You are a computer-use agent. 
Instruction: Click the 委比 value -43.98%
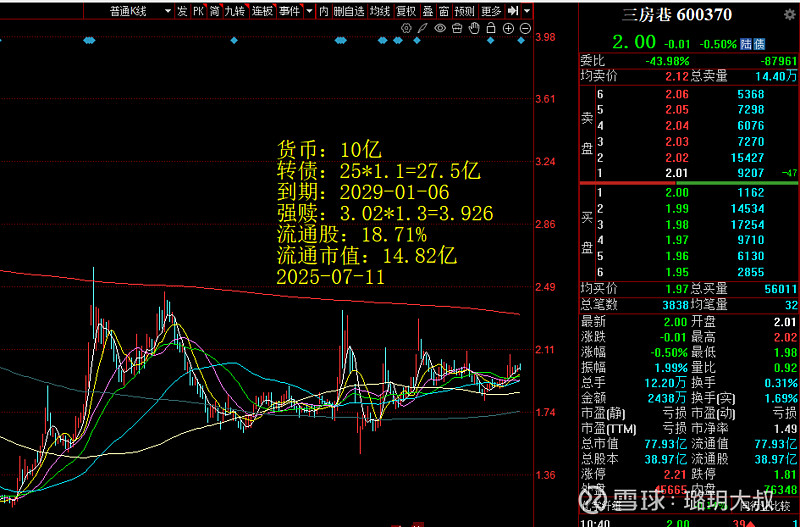coord(667,61)
